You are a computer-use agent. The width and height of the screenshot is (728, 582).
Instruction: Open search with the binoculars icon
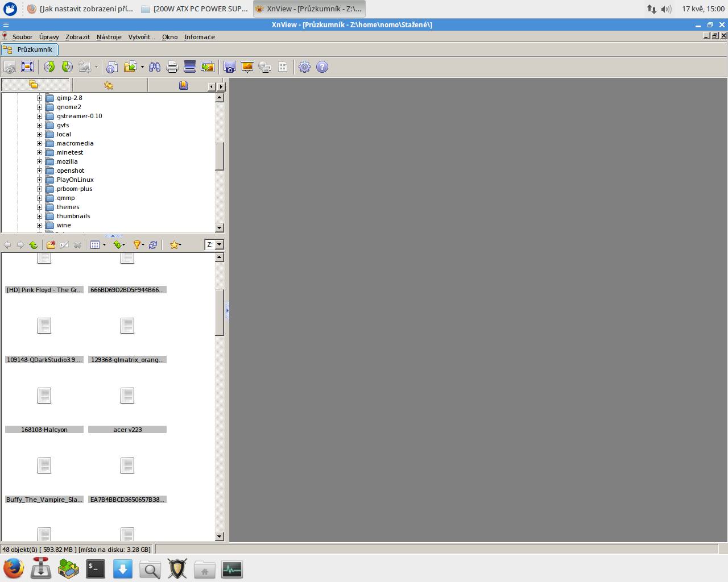pos(155,67)
